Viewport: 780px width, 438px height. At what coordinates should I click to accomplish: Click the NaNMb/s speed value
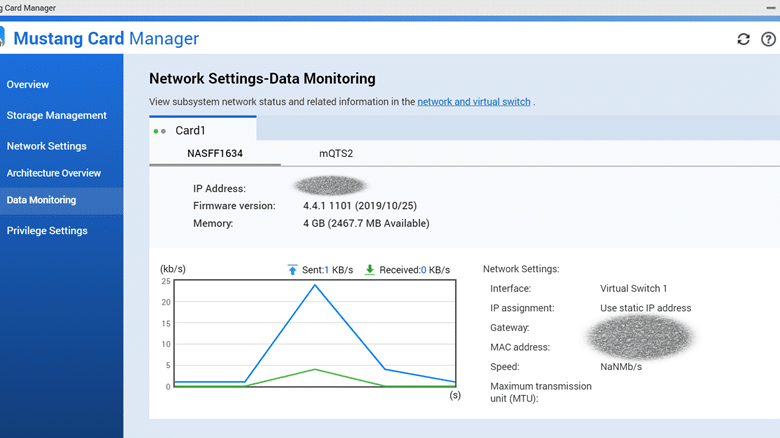point(621,367)
